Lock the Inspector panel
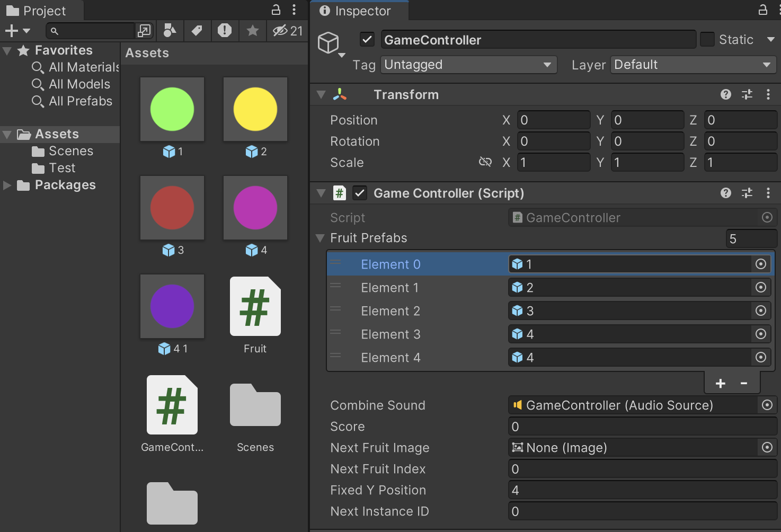Screen dimensions: 781x532 [763, 10]
